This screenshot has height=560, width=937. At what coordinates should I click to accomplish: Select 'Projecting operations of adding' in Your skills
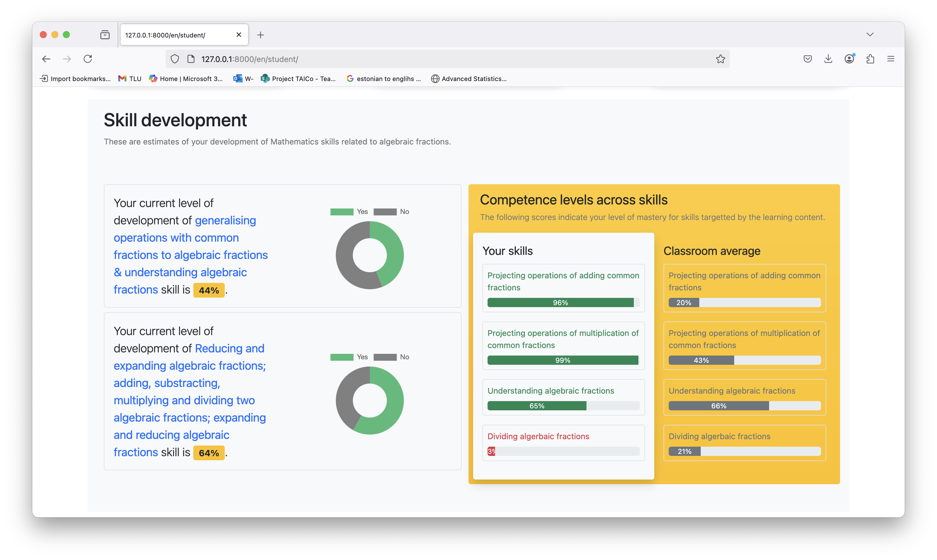coord(563,281)
